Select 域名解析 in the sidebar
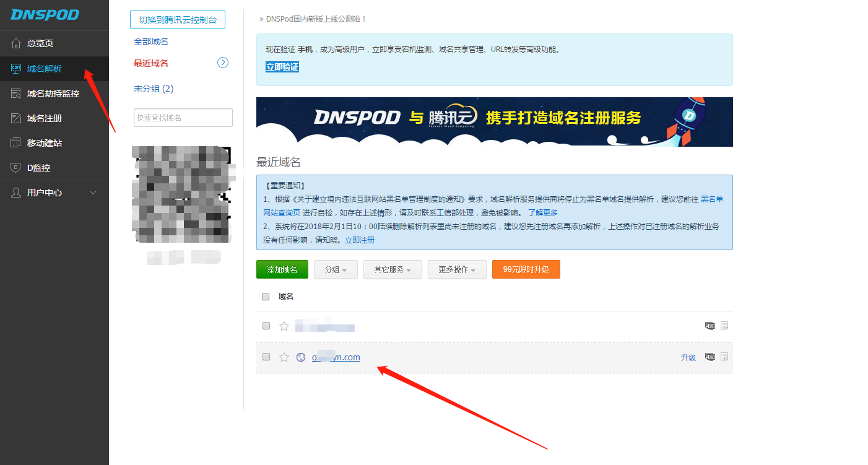The width and height of the screenshot is (868, 465). click(x=54, y=69)
